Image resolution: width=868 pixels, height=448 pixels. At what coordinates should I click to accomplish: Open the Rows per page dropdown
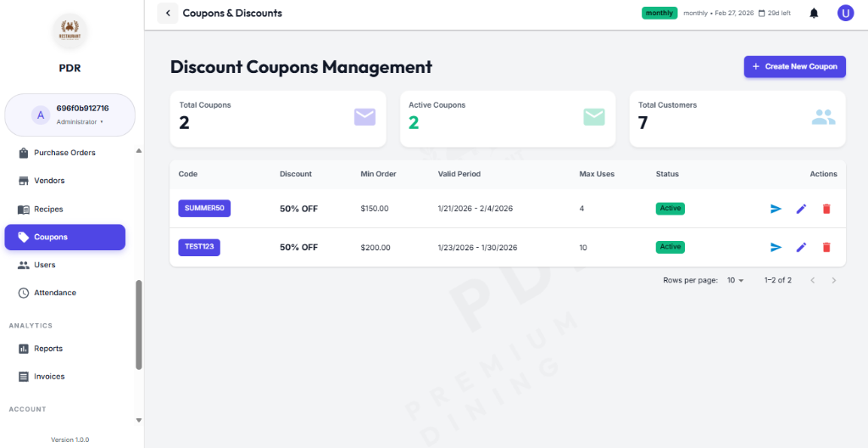tap(736, 281)
